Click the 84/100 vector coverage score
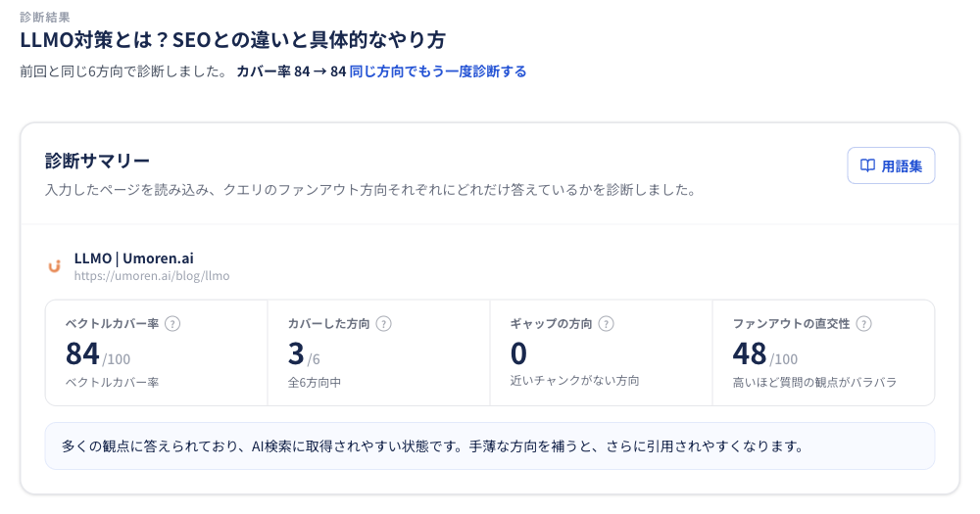The width and height of the screenshot is (980, 514). click(x=98, y=354)
